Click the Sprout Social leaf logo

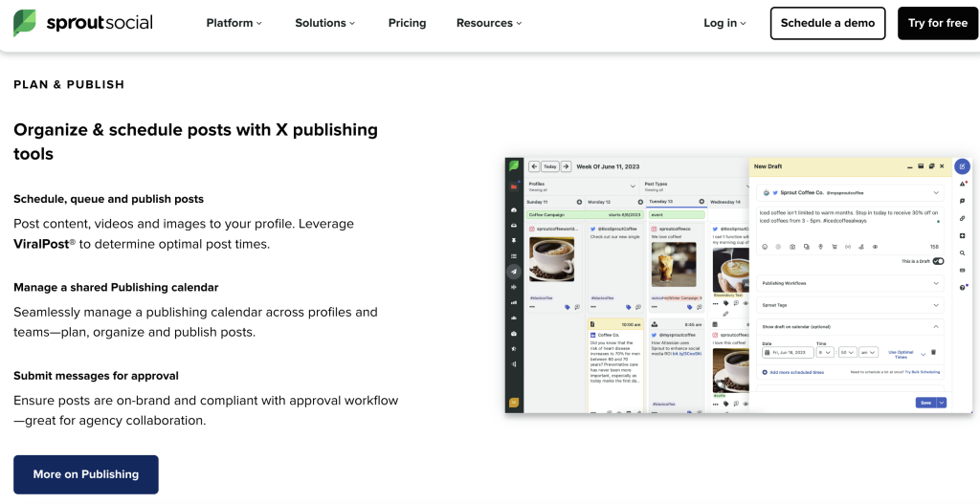tap(25, 23)
